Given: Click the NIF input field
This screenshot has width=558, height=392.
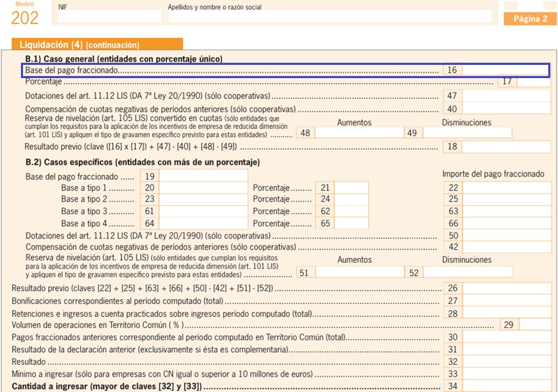Looking at the screenshot, I should pyautogui.click(x=110, y=16).
